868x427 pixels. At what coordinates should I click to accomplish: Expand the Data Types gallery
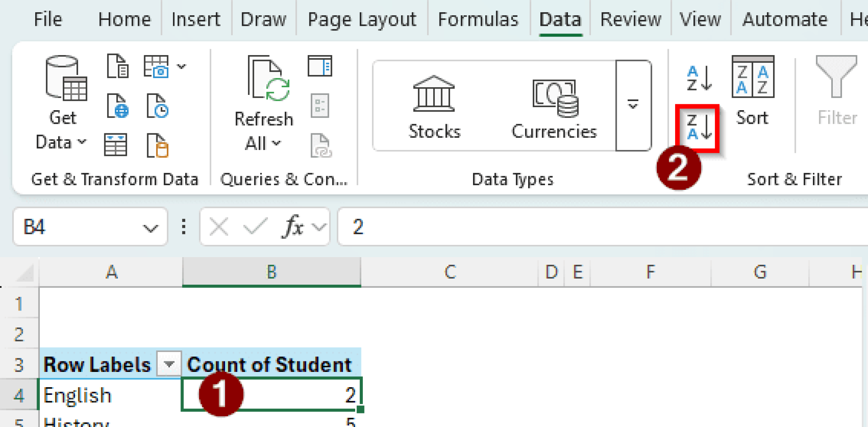point(633,105)
